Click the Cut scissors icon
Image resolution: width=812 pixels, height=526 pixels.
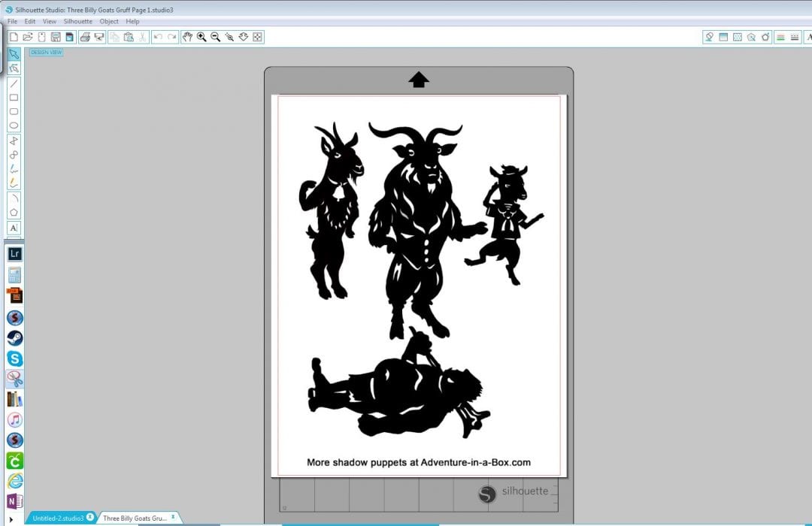coord(142,37)
